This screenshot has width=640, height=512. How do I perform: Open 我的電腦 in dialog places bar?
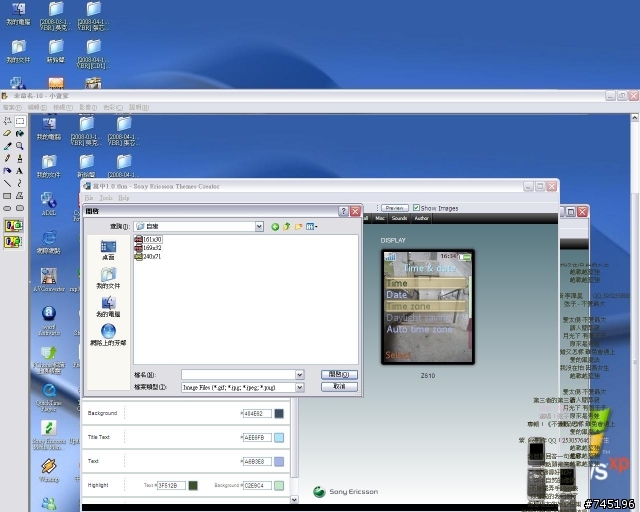108,307
